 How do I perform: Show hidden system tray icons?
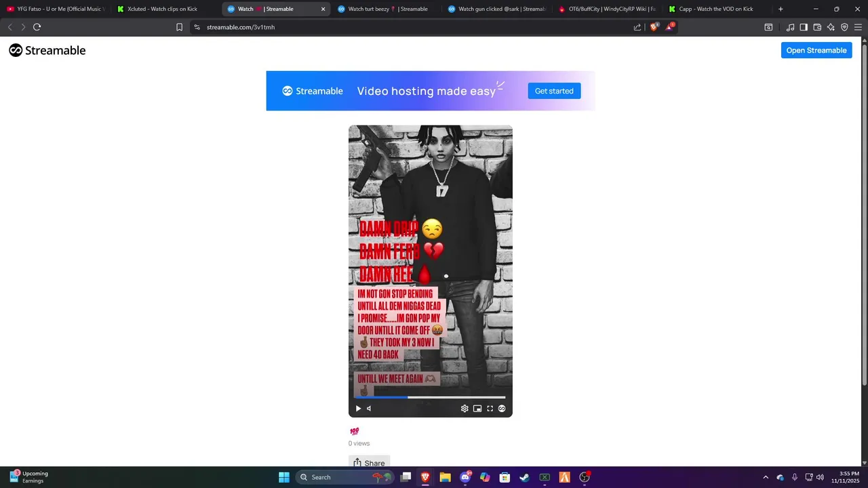coord(766,477)
